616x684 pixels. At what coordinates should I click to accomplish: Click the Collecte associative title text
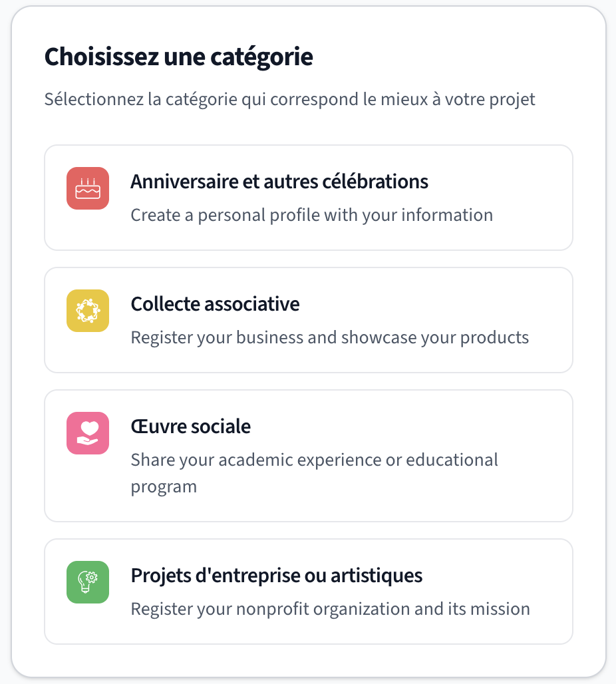215,303
